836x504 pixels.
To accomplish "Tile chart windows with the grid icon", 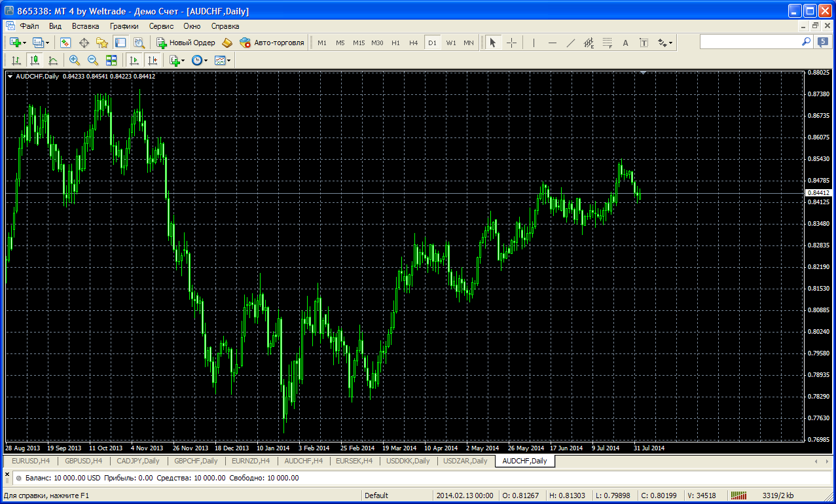I will (x=111, y=60).
